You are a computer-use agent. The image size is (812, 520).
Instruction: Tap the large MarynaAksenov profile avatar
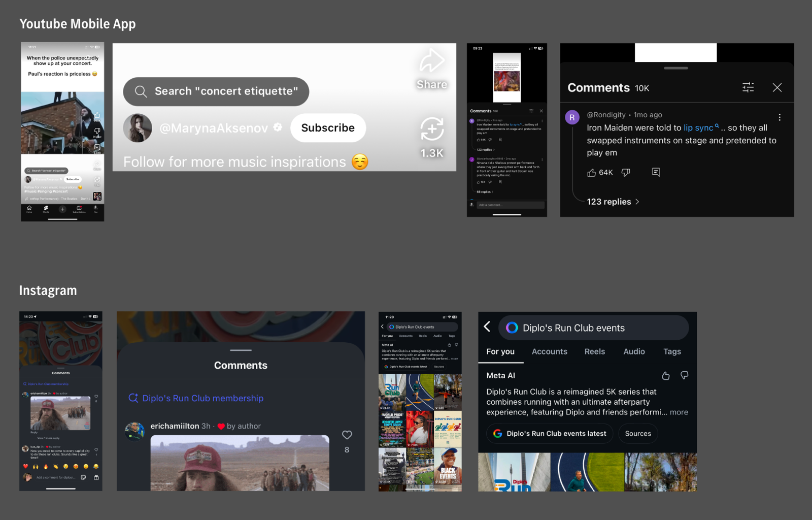138,128
